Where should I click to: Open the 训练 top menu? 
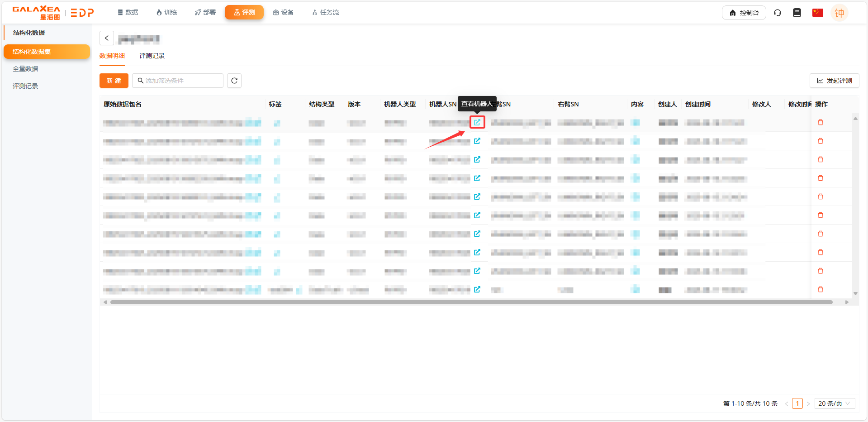(166, 12)
